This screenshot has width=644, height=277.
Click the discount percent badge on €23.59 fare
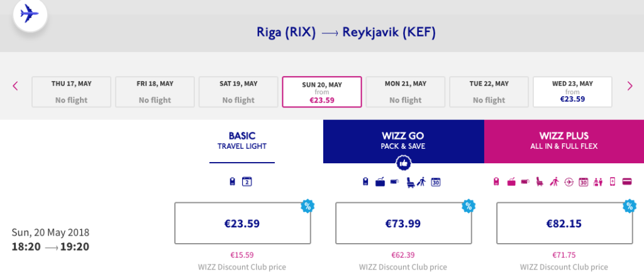(308, 205)
